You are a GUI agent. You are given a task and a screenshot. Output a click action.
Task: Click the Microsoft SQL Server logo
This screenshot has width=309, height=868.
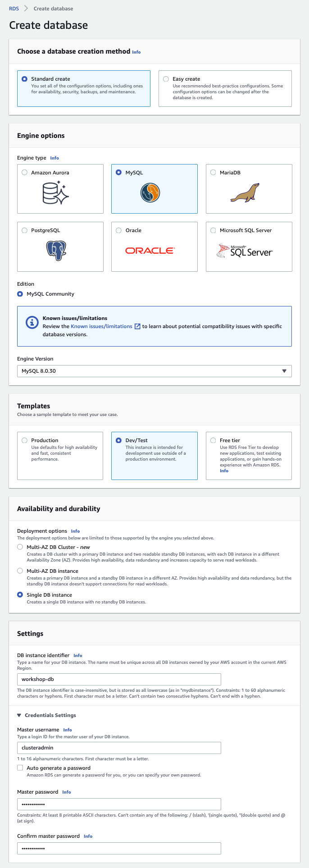[x=245, y=251]
